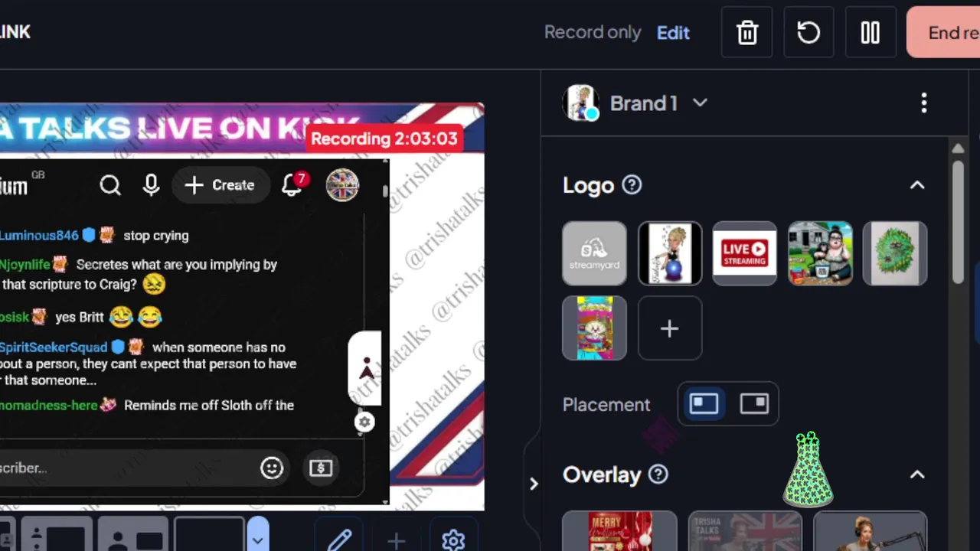
Task: Click the End recording button
Action: tap(943, 32)
